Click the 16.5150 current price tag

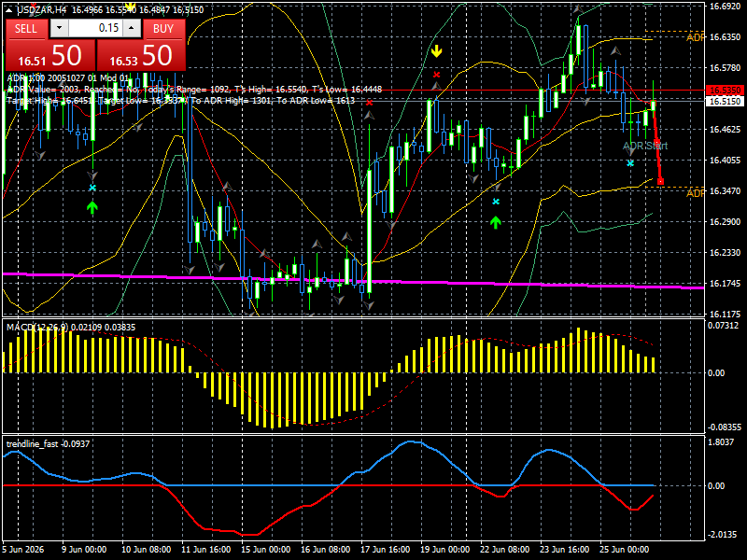point(725,102)
